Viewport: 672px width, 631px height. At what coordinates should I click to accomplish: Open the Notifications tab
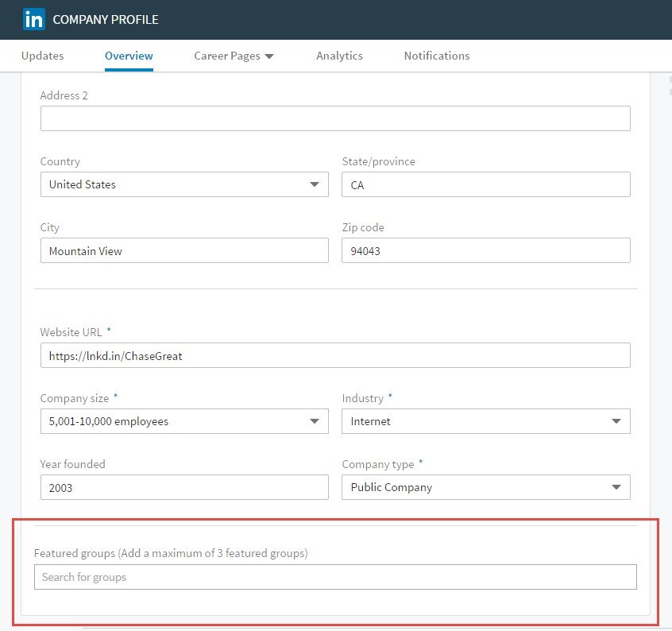(x=437, y=56)
